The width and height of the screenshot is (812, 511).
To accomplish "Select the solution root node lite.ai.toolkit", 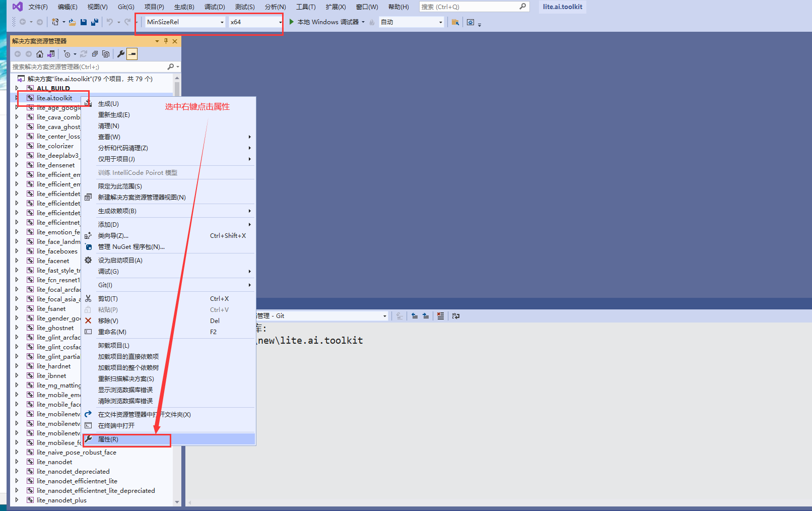I will tap(90, 79).
